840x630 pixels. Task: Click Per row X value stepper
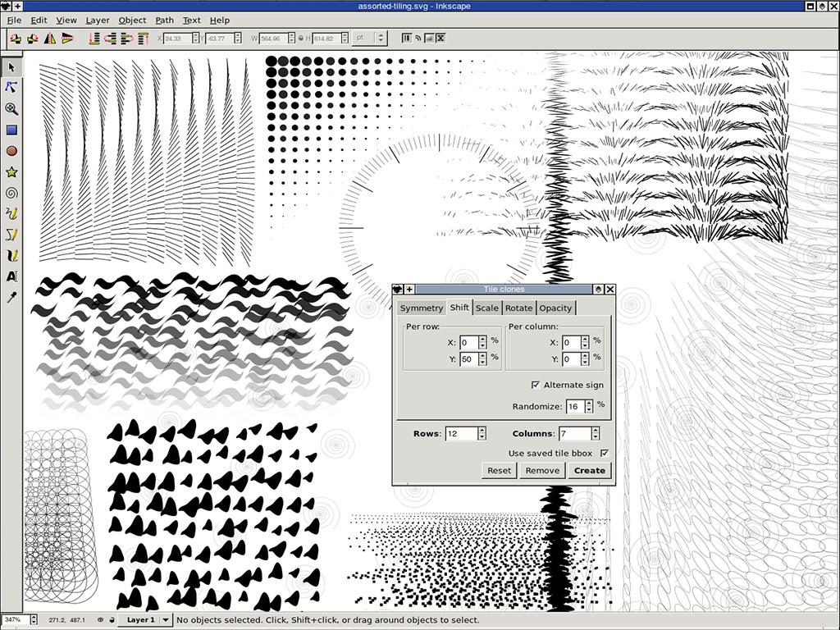click(482, 342)
